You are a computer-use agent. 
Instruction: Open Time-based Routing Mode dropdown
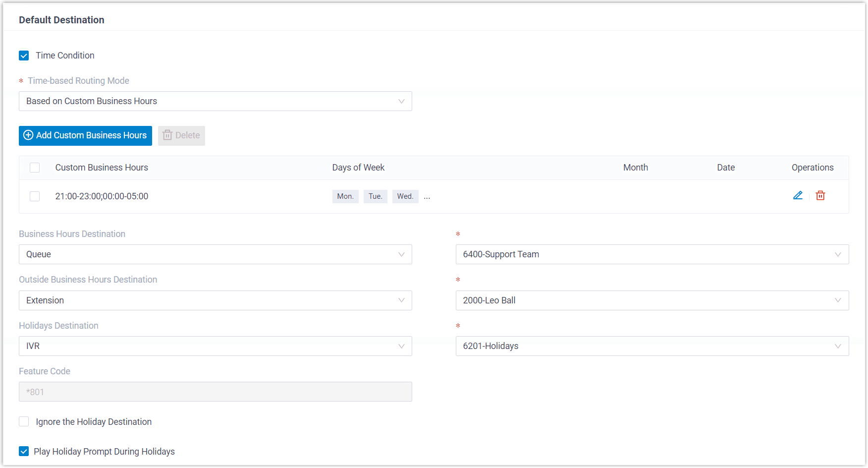point(215,101)
